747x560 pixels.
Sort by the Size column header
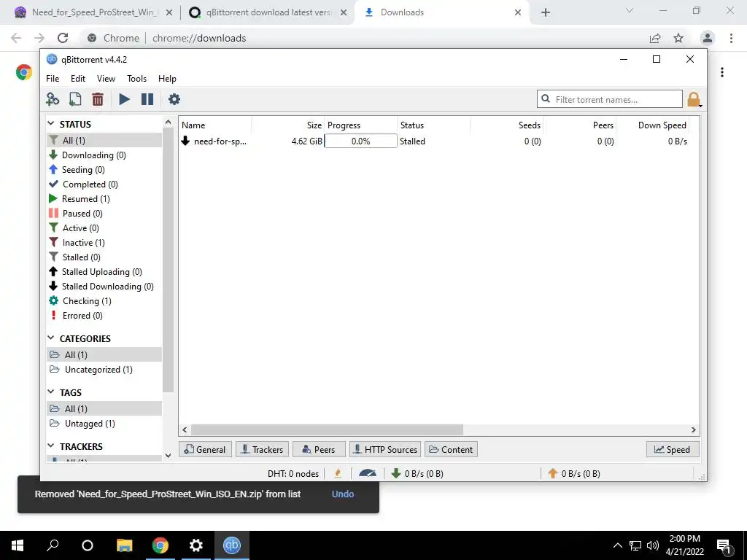(x=287, y=125)
